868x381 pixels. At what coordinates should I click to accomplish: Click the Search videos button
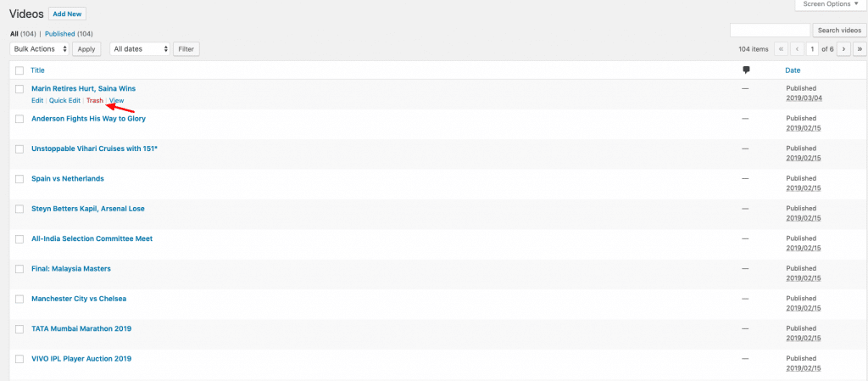(839, 30)
